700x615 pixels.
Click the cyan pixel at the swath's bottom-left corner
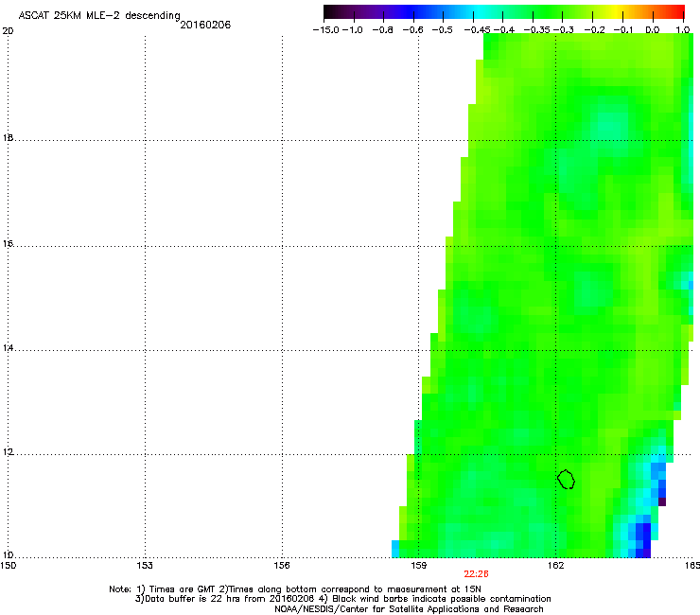pos(395,549)
